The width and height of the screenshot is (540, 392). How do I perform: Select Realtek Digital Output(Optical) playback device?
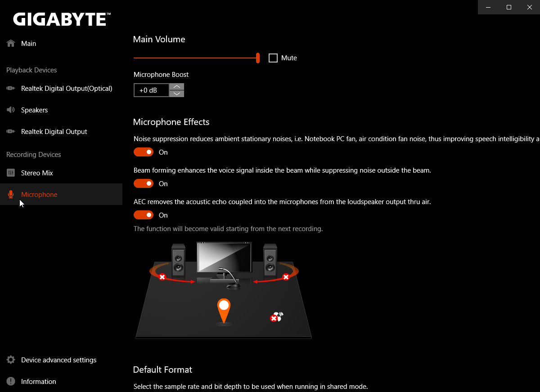pyautogui.click(x=61, y=89)
